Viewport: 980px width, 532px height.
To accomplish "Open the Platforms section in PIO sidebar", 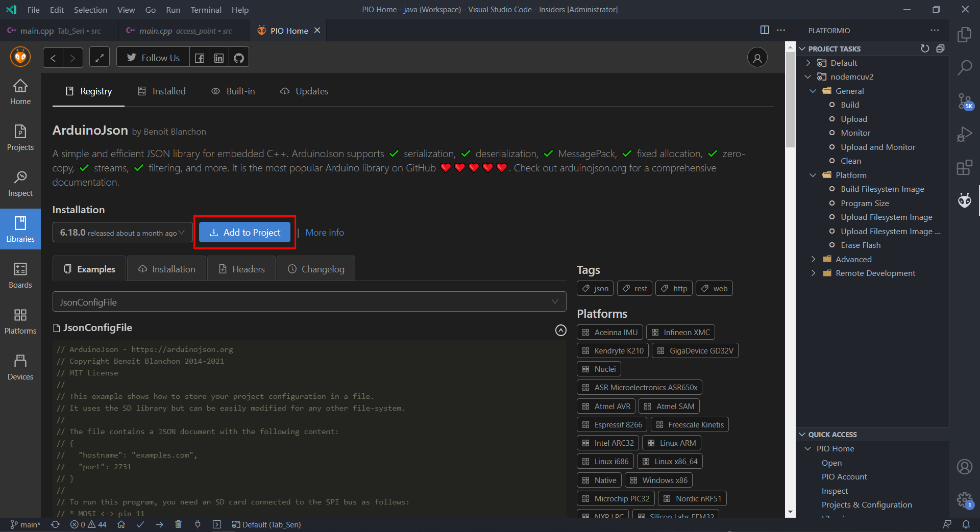I will click(20, 321).
